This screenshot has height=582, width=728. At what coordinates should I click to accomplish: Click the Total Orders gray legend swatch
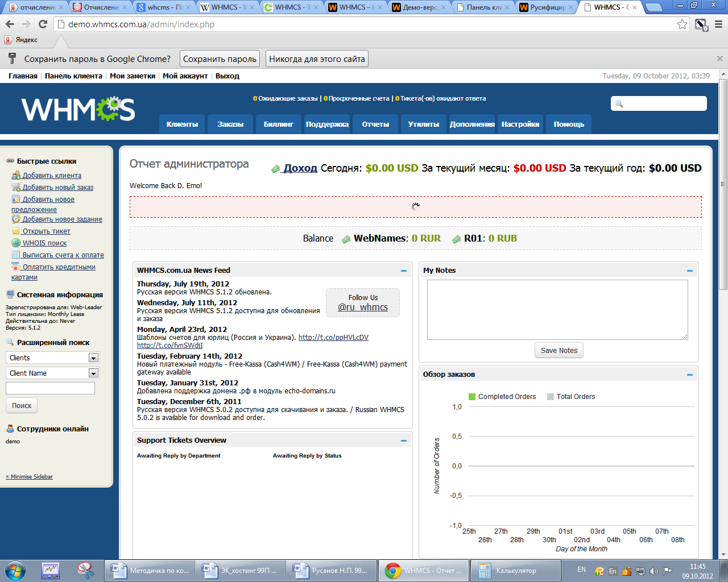[x=551, y=397]
